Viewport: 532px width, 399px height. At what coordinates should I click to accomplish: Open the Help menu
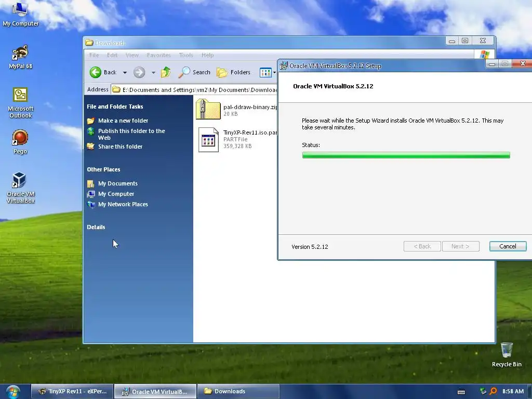click(x=207, y=55)
